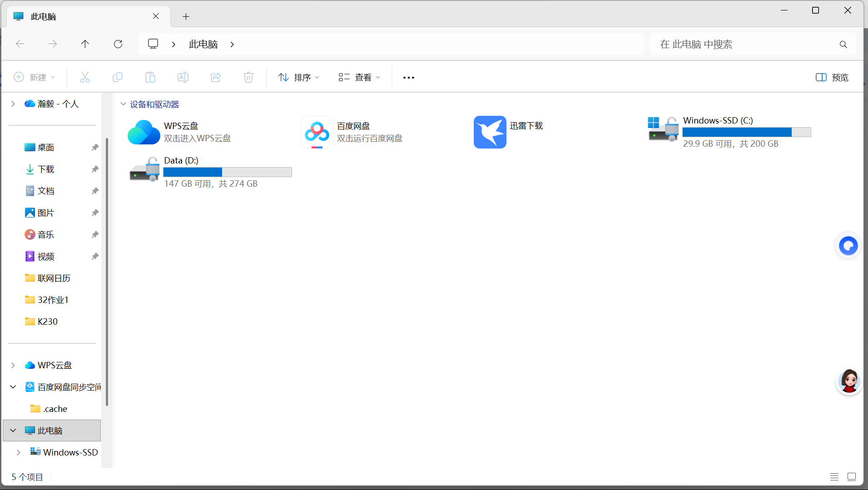Switch to large thumbnails view in status bar

coord(852,477)
